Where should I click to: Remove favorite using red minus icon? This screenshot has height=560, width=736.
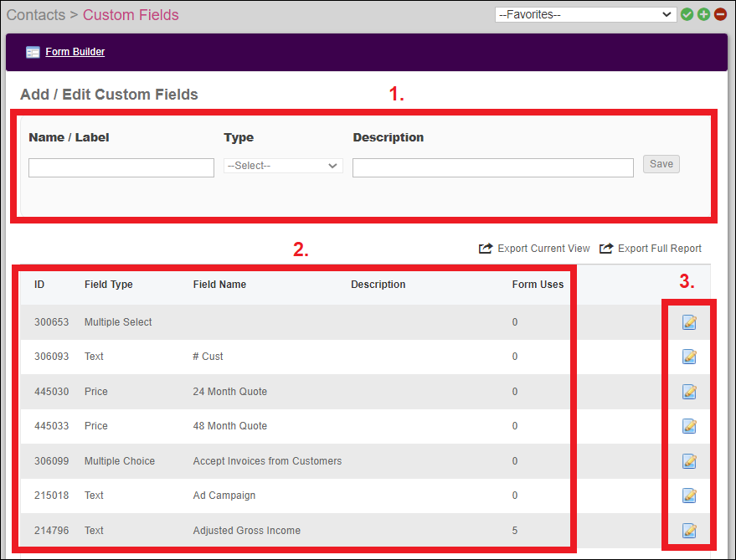pos(720,14)
